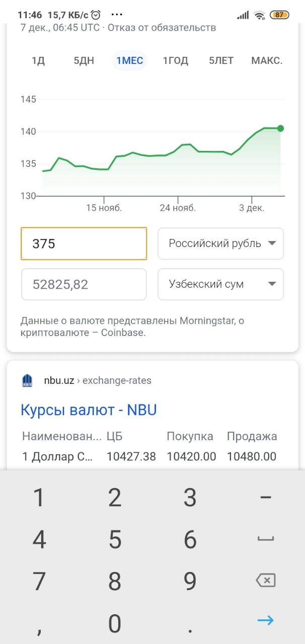Tap the green endpoint dot on chart
Screen dimensions: 305x644
click(280, 128)
